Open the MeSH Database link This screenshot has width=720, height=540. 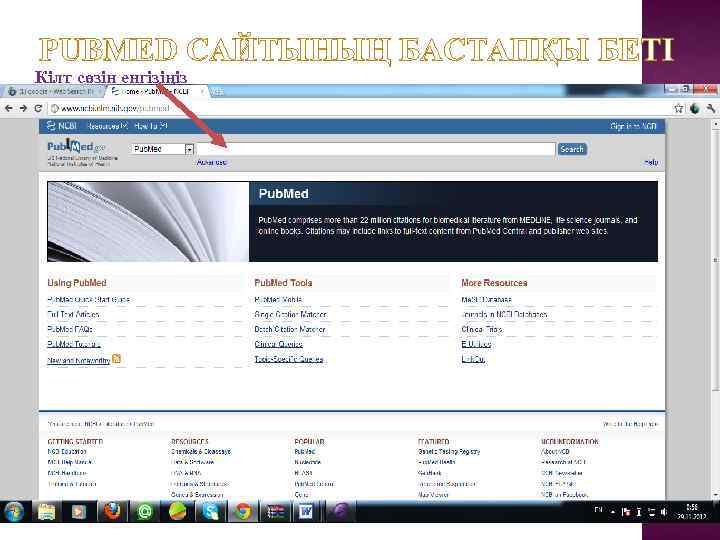tap(486, 299)
